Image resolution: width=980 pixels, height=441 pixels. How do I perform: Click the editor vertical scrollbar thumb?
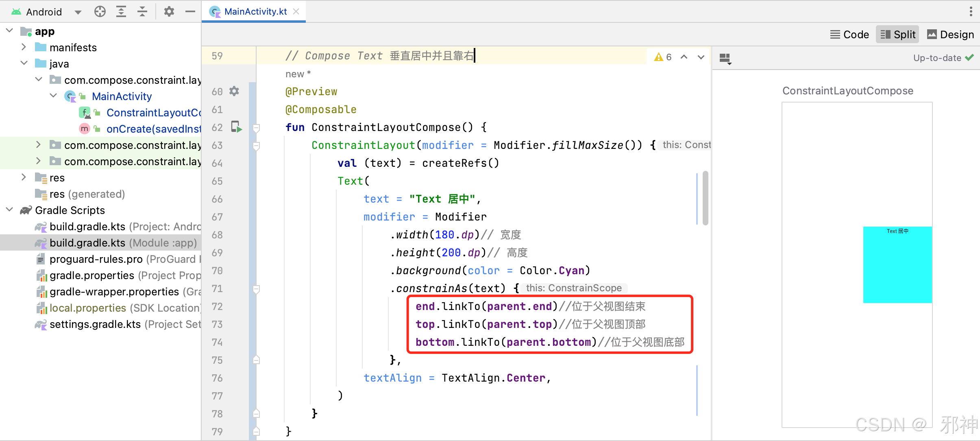[706, 198]
